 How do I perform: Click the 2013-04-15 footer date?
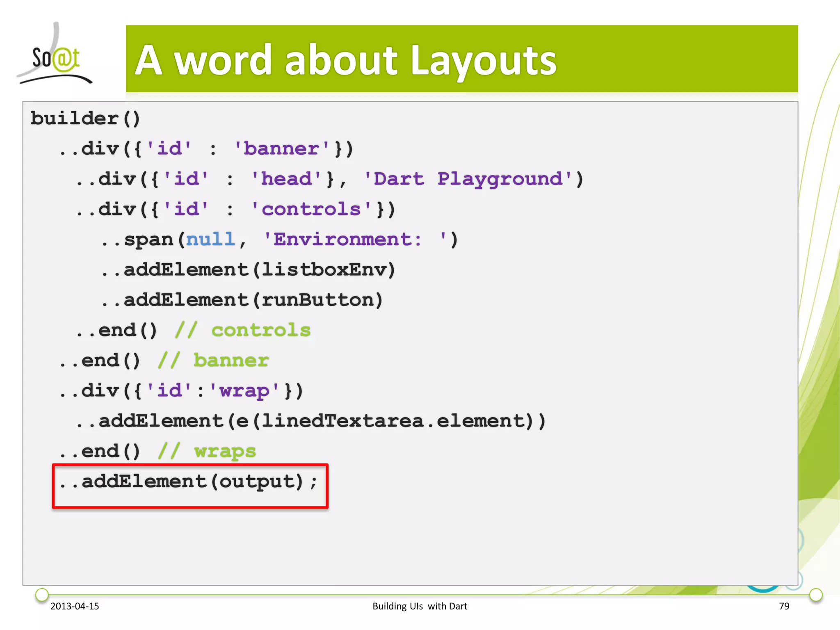75,606
